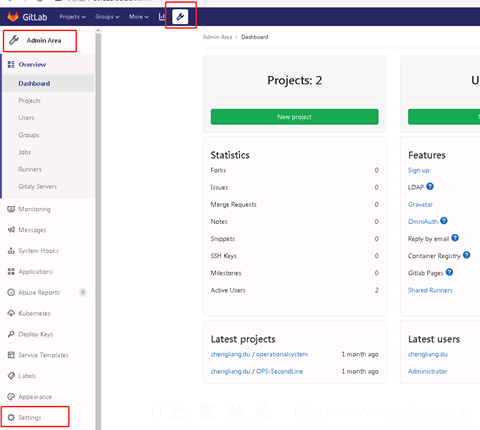The height and width of the screenshot is (430, 480).
Task: Open Messages section in sidebar
Action: (x=32, y=230)
